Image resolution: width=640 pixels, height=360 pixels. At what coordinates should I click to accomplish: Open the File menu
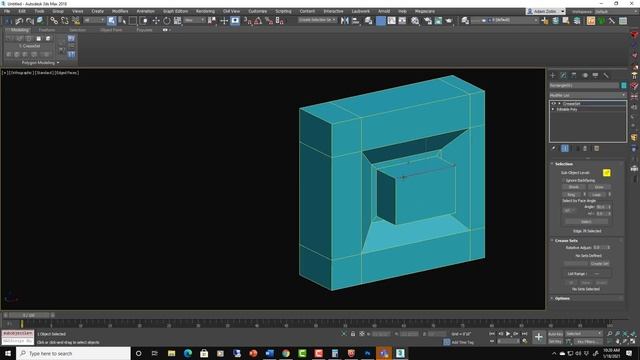tap(7, 11)
